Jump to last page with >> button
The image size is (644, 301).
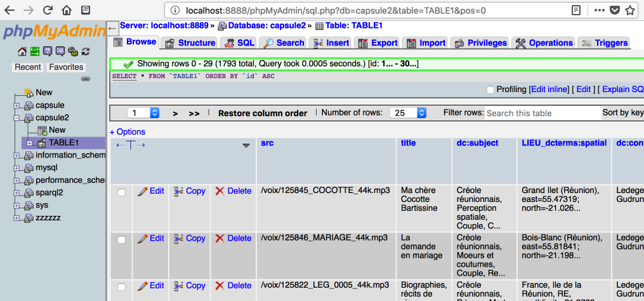tap(194, 114)
